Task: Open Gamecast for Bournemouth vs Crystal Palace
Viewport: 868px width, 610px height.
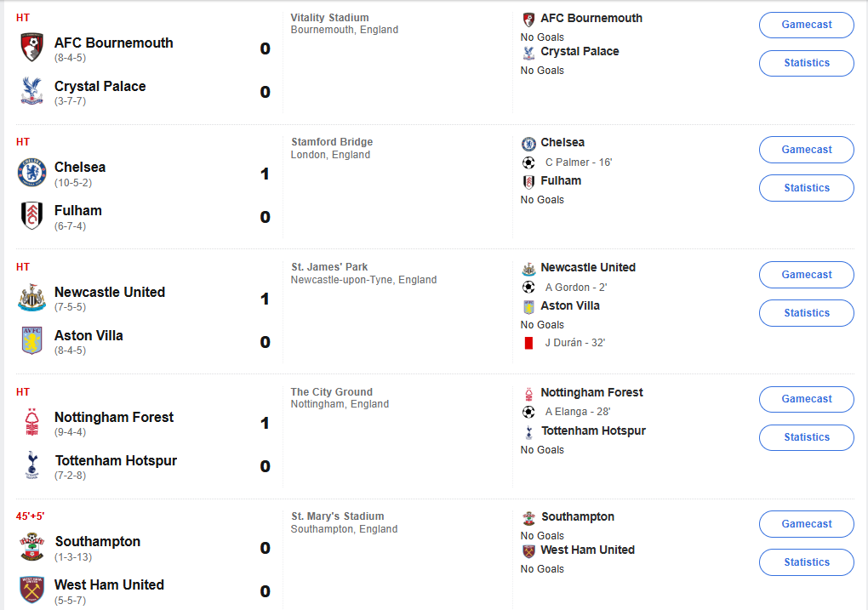Action: 806,25
